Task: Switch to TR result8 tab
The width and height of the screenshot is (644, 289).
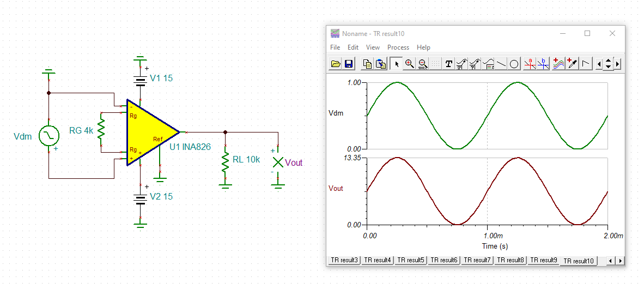Action: click(511, 260)
